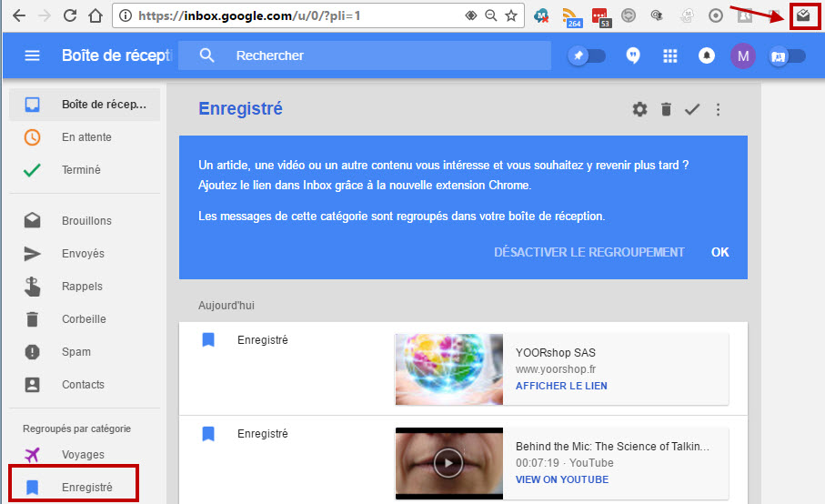This screenshot has height=504, width=825.
Task: Bookmark the page with the star icon
Action: [x=511, y=15]
